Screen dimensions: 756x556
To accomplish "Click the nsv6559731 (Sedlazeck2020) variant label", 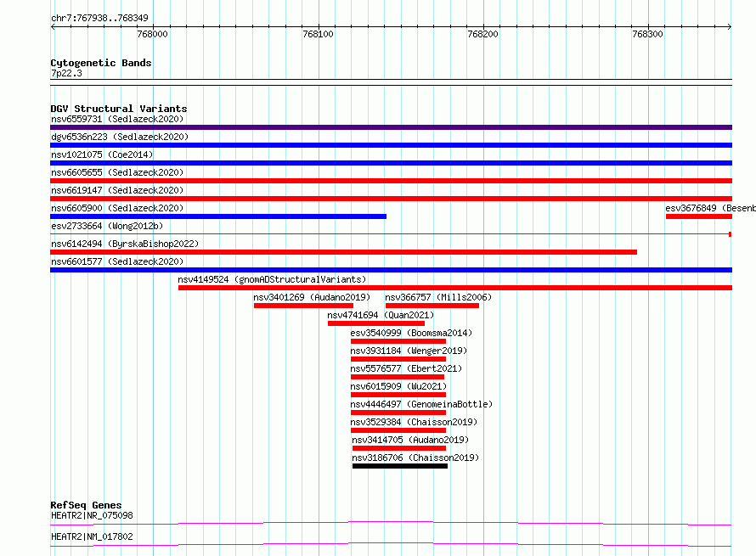I will pyautogui.click(x=117, y=119).
